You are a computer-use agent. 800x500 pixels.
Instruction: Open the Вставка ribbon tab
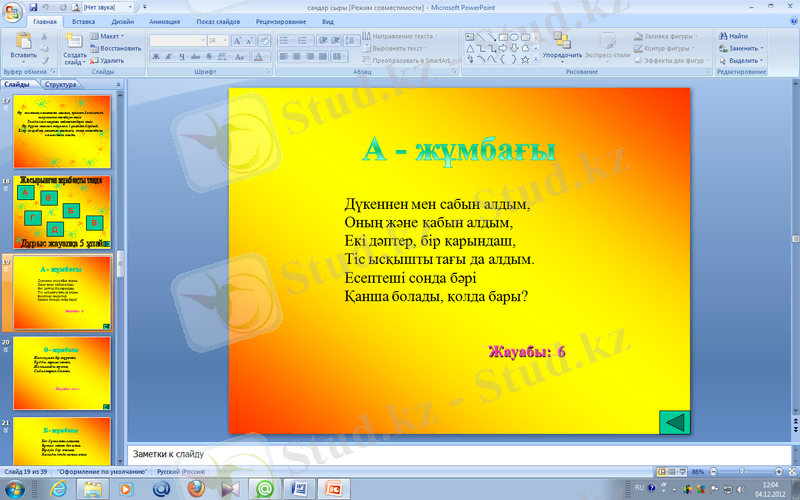click(84, 20)
